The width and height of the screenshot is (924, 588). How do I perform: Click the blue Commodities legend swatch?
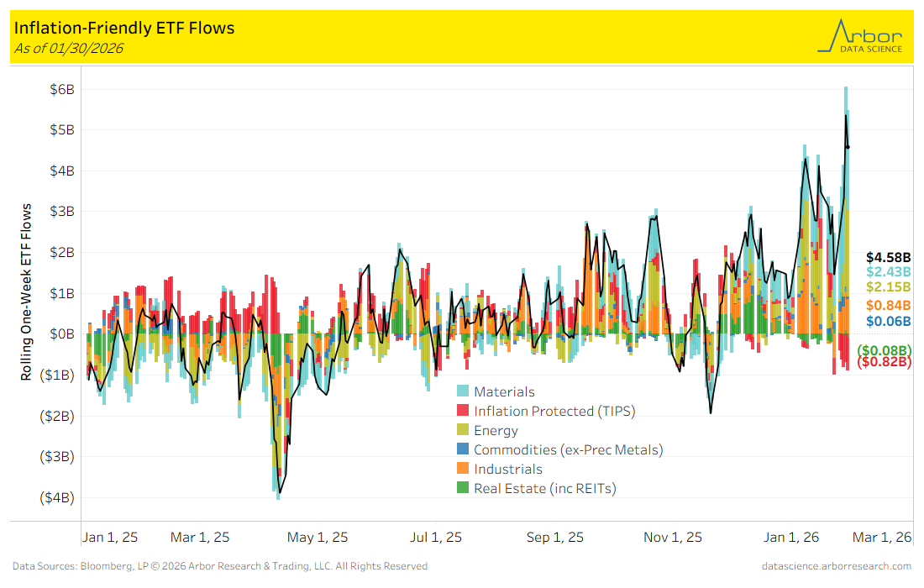463,450
